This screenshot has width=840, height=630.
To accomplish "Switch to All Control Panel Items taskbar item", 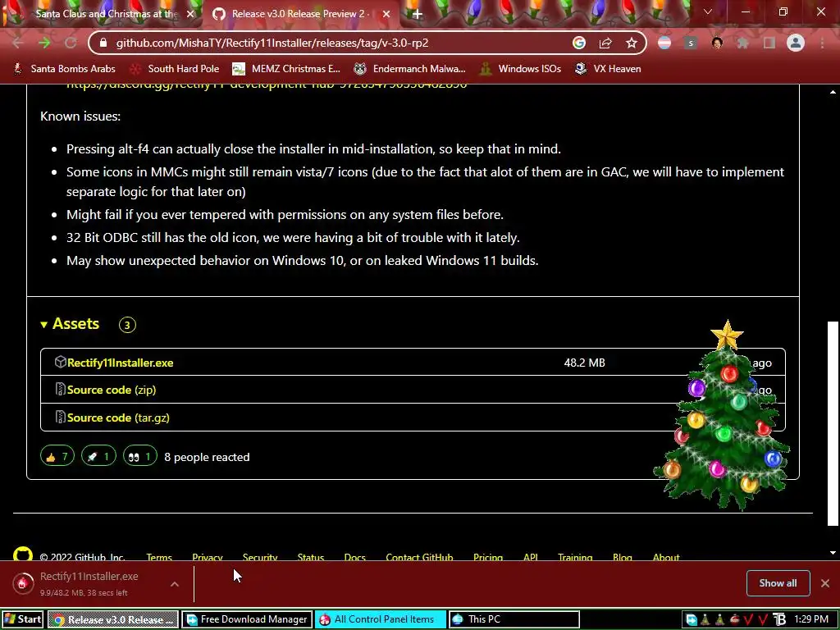I will (381, 619).
